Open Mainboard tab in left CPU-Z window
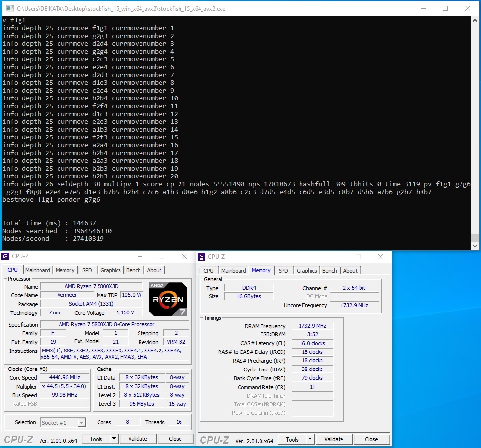481x448 pixels. (x=38, y=270)
